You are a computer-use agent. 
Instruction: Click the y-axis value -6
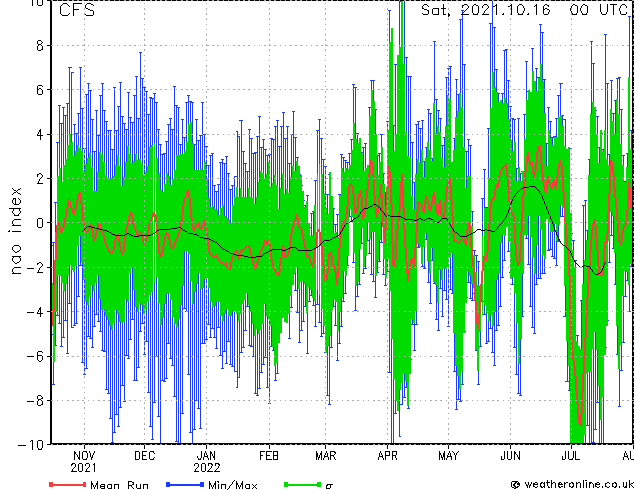pyautogui.click(x=35, y=356)
